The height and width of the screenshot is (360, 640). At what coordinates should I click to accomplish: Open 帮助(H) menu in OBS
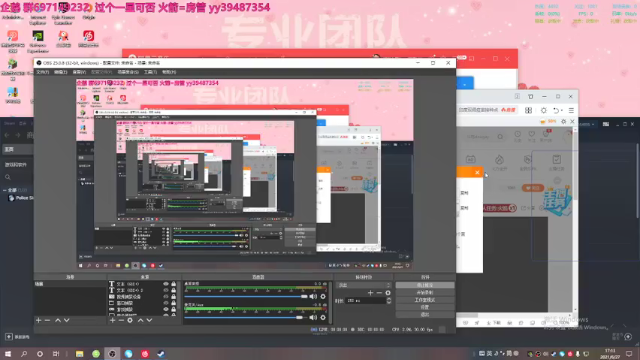(x=169, y=72)
